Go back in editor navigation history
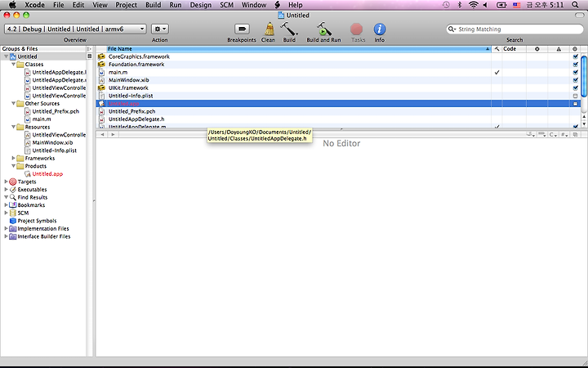This screenshot has width=588, height=368. tap(102, 134)
